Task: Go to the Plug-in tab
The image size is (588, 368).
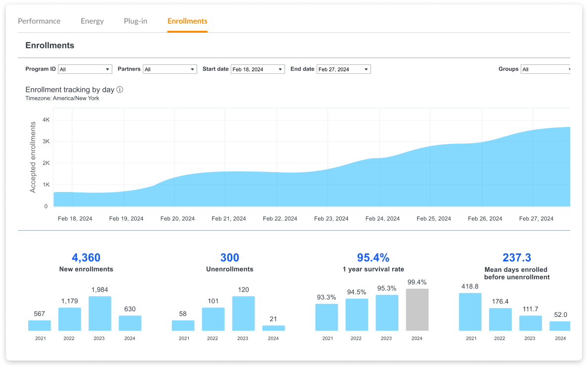Action: point(135,21)
